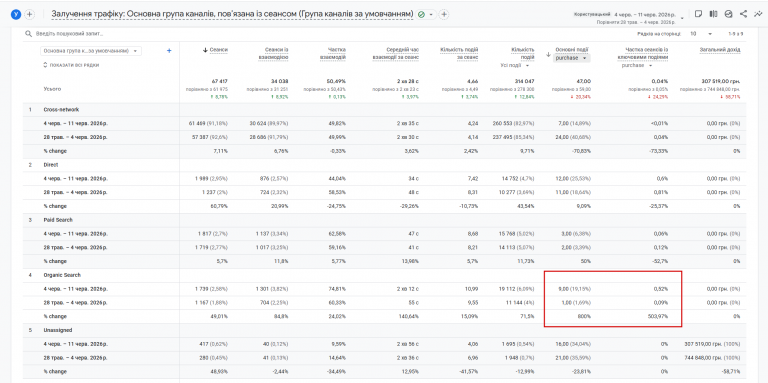Sort by "Кількість подій за сеанс" header
The height and width of the screenshot is (383, 768).
[x=459, y=53]
